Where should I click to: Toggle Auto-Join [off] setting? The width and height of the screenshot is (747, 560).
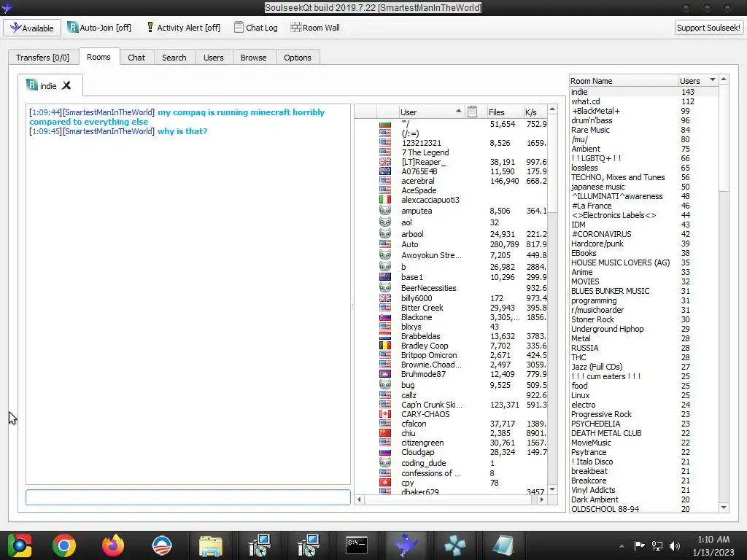99,28
